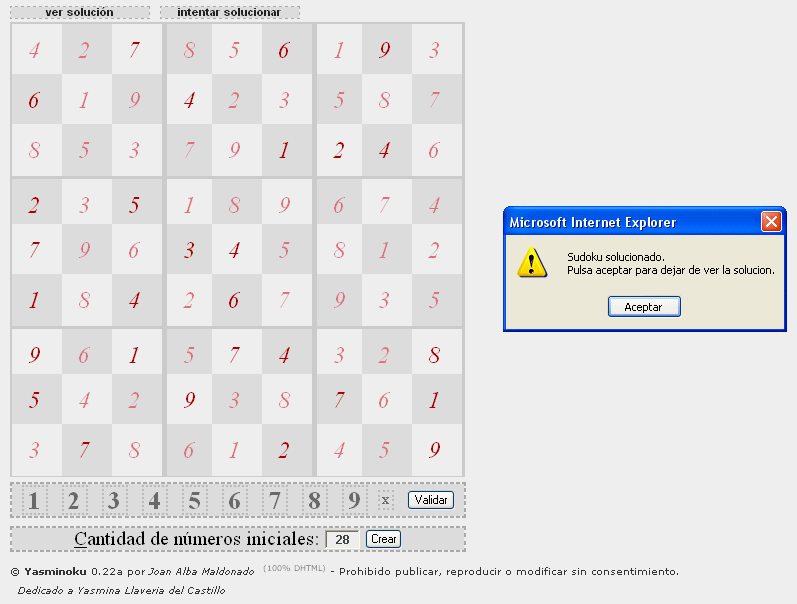Pick number 1 in the number selector
The width and height of the screenshot is (797, 604).
[33, 500]
